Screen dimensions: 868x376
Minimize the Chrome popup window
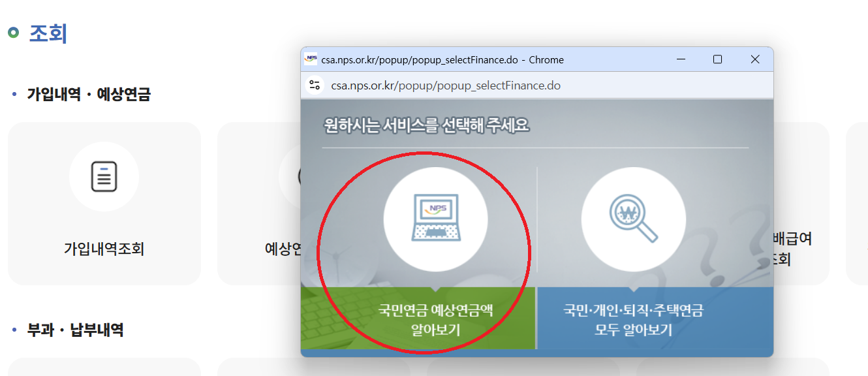(x=681, y=59)
